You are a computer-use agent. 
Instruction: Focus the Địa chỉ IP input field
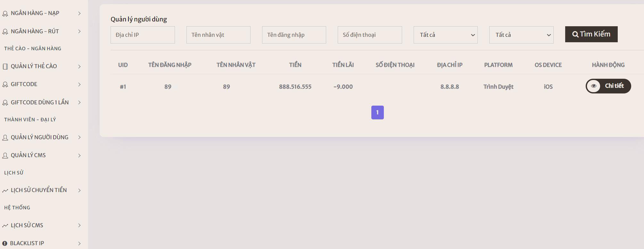143,35
